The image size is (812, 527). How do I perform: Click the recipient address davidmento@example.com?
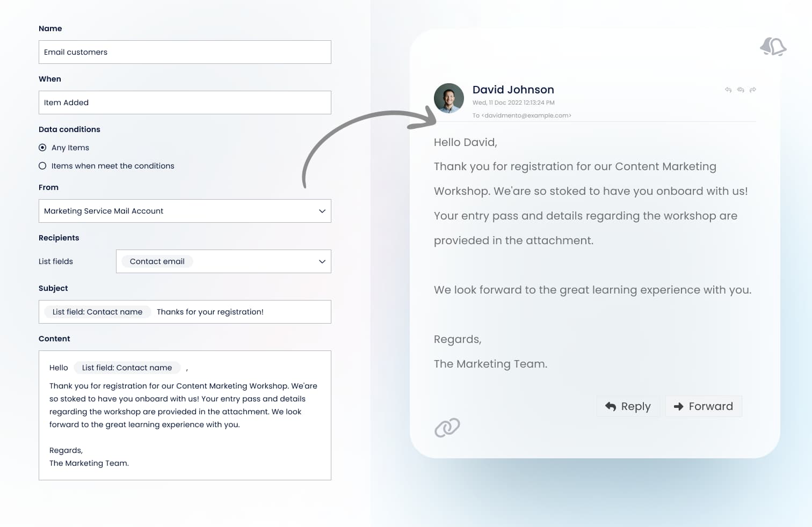(526, 115)
